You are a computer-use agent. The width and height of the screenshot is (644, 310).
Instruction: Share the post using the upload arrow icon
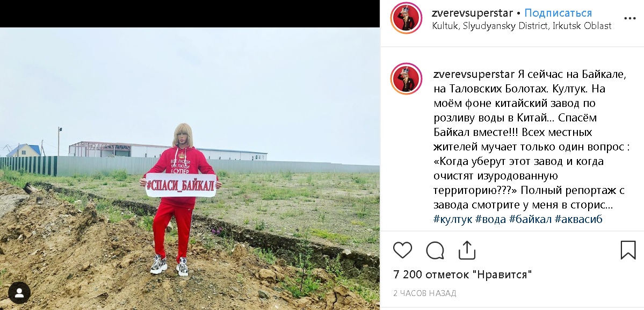click(467, 250)
